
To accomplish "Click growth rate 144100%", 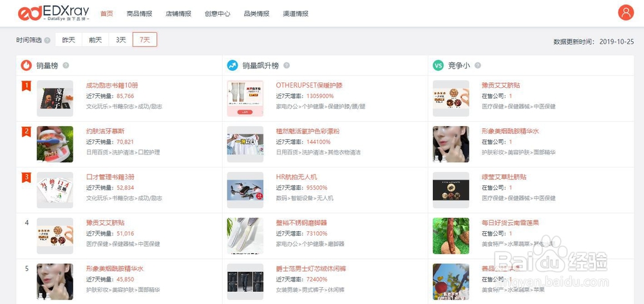I will (318, 142).
